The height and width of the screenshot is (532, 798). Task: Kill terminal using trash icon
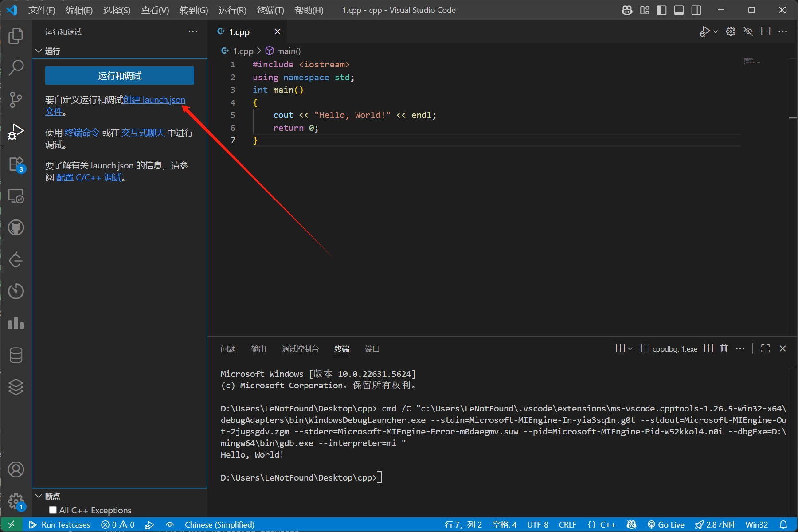[x=724, y=348]
